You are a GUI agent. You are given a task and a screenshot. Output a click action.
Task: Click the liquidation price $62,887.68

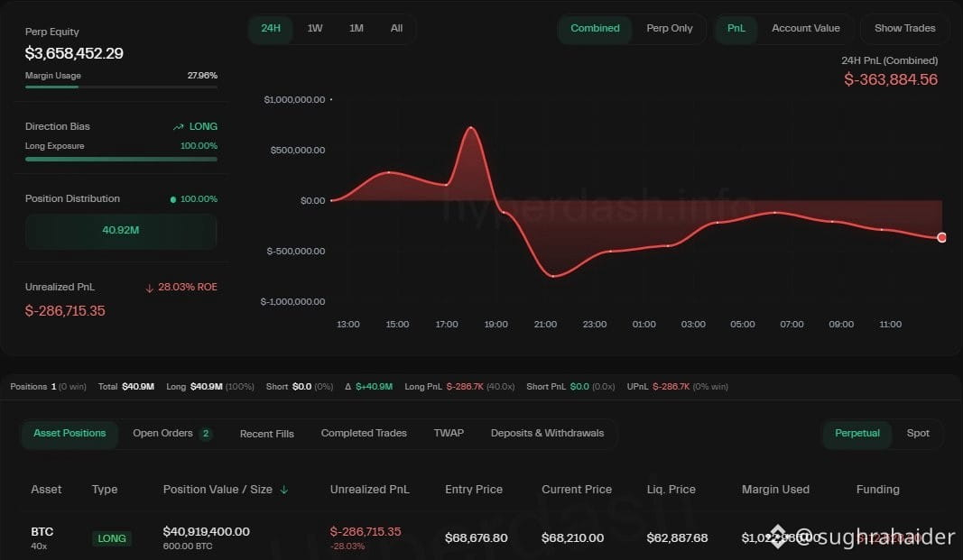(x=677, y=538)
